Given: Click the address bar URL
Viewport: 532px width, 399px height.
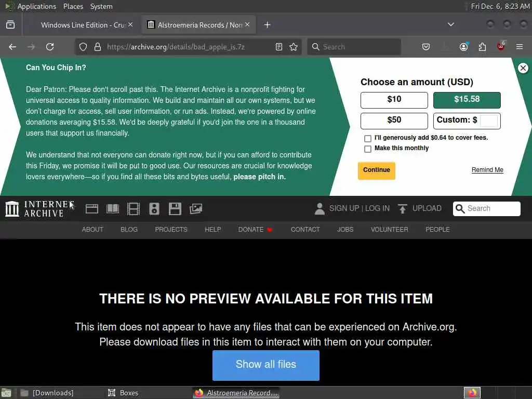Looking at the screenshot, I should [176, 47].
